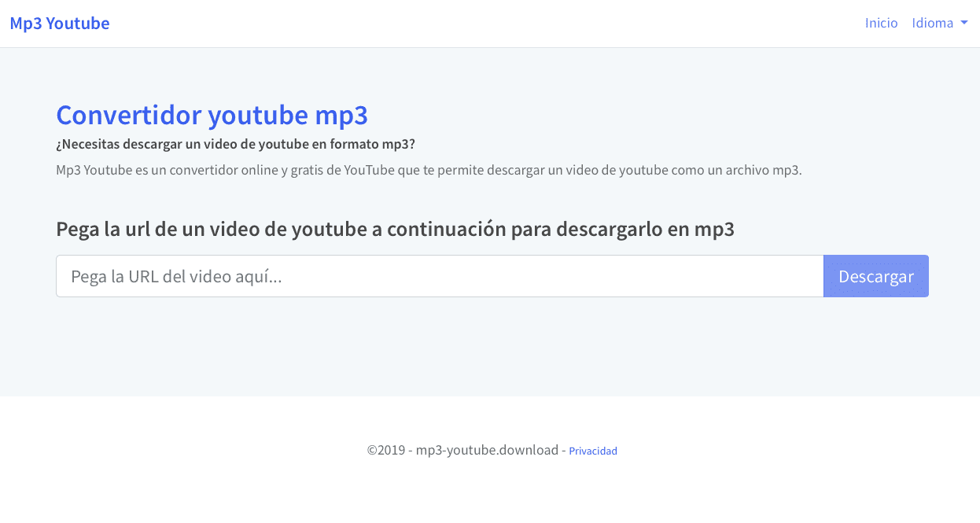980x523 pixels.
Task: Open the Mp3 Youtube brand link
Action: pos(60,24)
